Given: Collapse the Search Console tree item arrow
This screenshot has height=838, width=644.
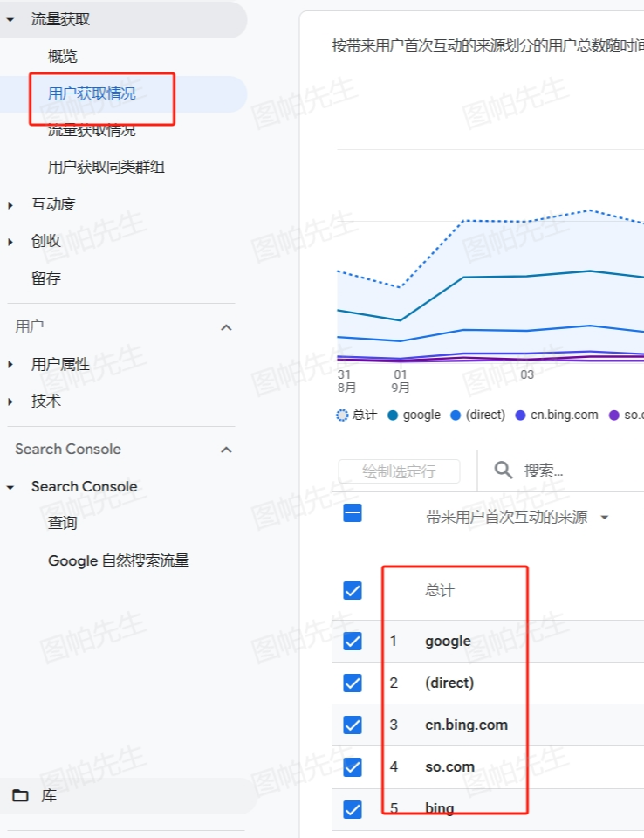Looking at the screenshot, I should click(10, 487).
